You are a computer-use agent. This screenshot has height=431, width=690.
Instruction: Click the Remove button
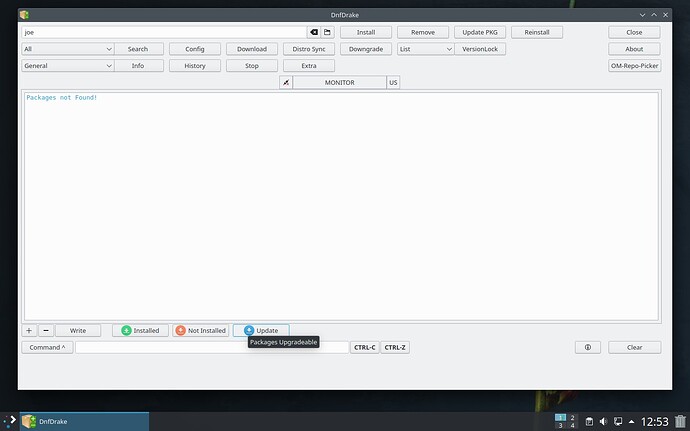[x=423, y=32]
